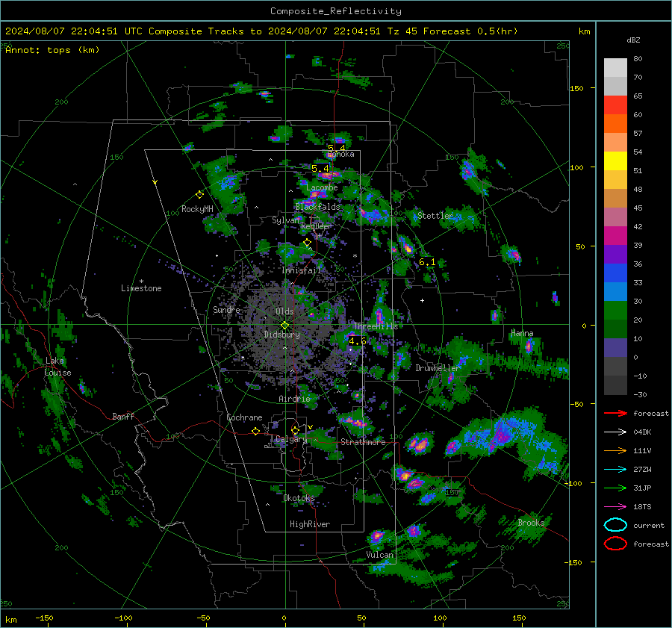Click yellow diamond marker below RedDeer

click(x=308, y=243)
